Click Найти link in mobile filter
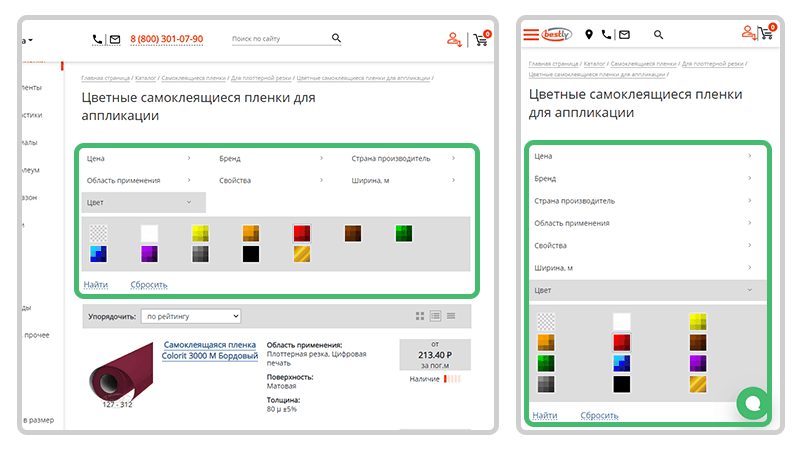 (x=544, y=415)
